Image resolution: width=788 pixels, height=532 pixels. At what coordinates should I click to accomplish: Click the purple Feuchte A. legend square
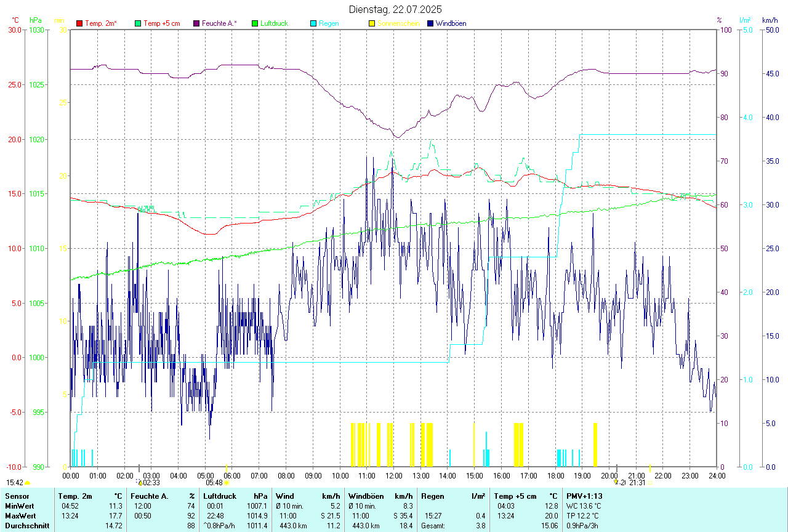[196, 23]
